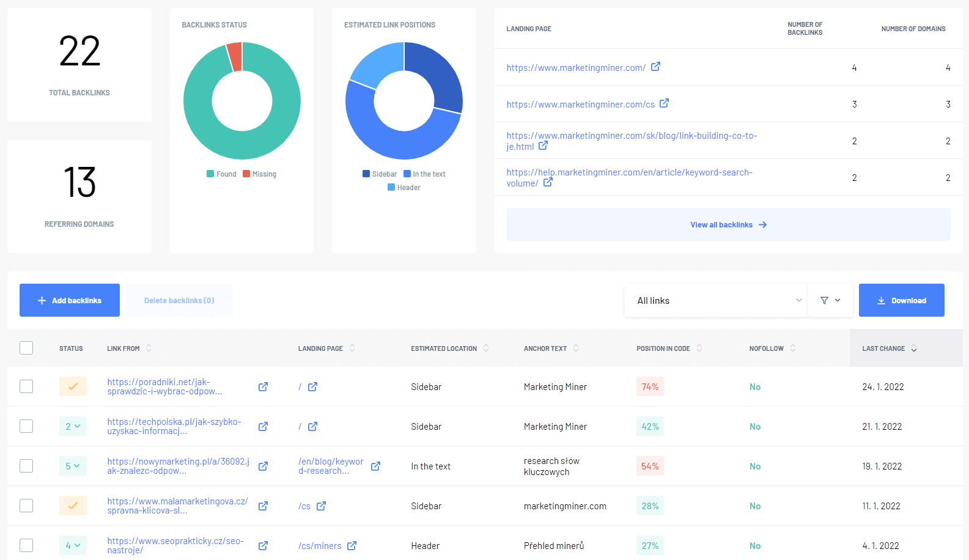Sort by Last Change column arrows
The height and width of the screenshot is (560, 969).
pyautogui.click(x=914, y=348)
